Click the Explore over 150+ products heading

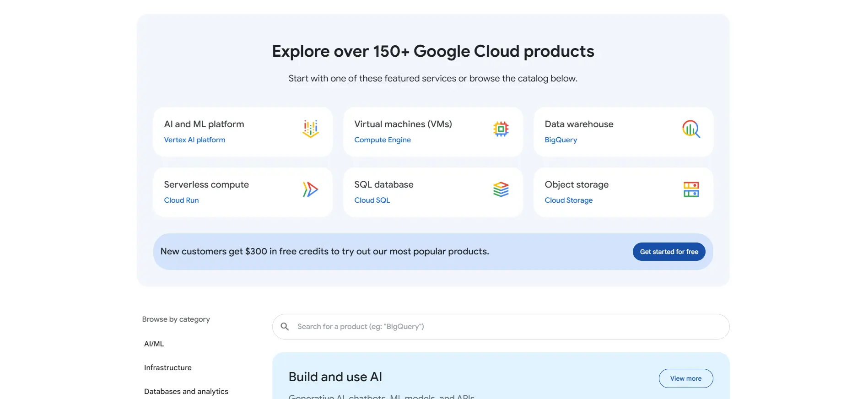[x=433, y=51]
